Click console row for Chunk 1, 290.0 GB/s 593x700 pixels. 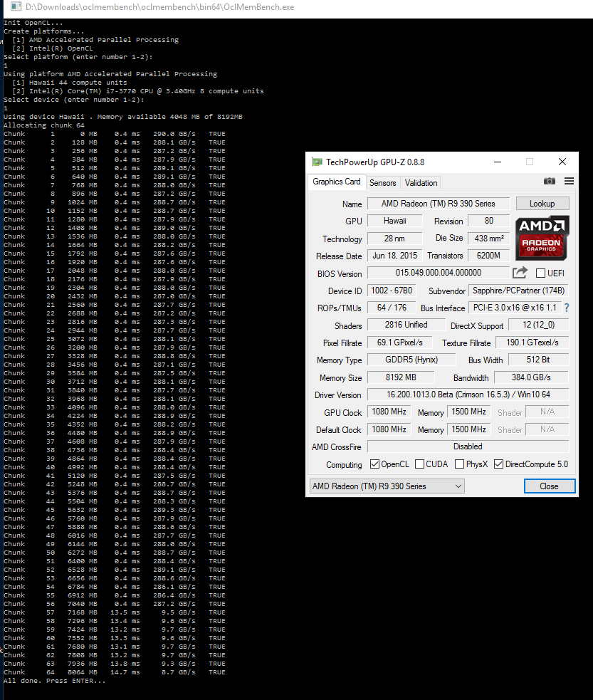[114, 134]
